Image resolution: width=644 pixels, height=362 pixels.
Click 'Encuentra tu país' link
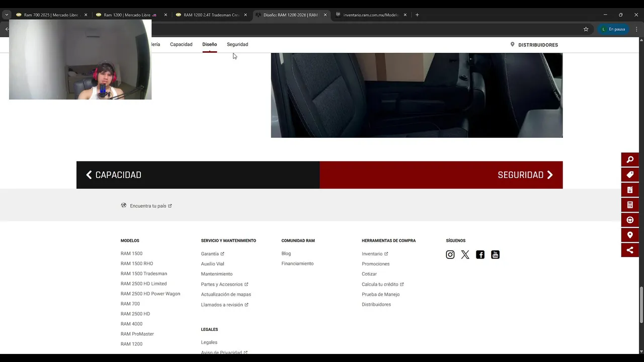[146, 206]
